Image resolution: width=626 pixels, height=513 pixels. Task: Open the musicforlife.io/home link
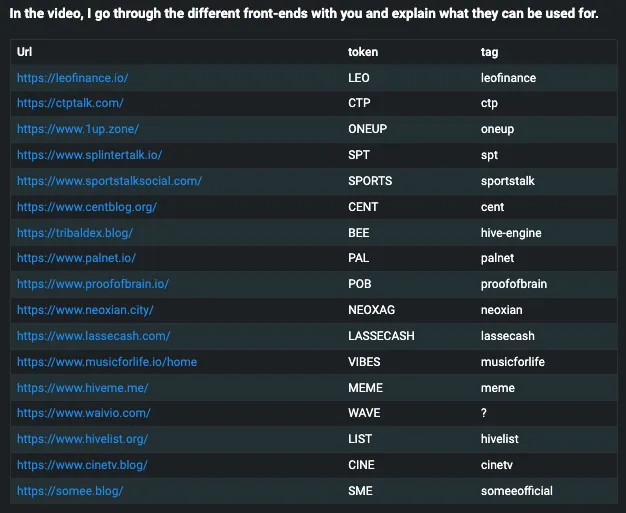pyautogui.click(x=107, y=362)
